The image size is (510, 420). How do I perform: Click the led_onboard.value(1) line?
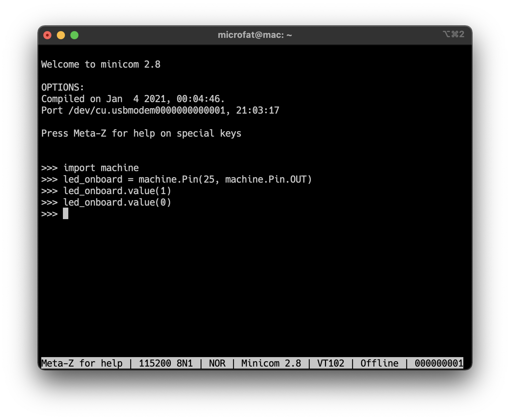[x=106, y=191]
